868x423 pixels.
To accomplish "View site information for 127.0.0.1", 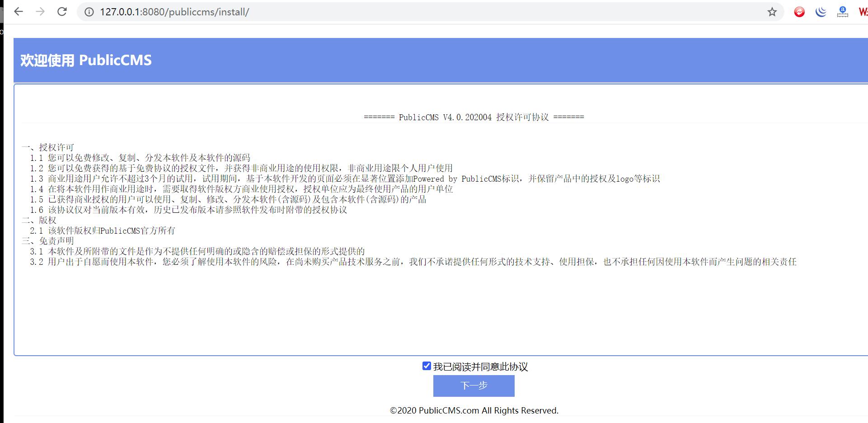I will [89, 12].
